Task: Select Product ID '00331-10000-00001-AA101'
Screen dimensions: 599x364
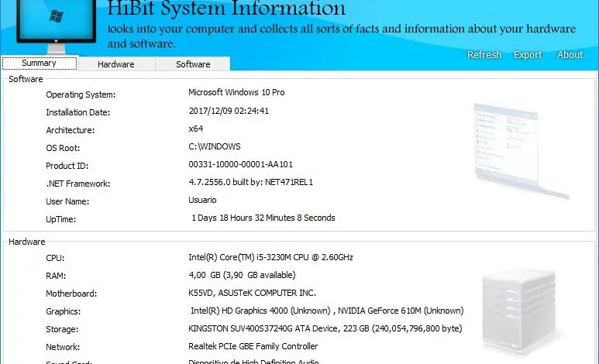Action: (x=241, y=164)
